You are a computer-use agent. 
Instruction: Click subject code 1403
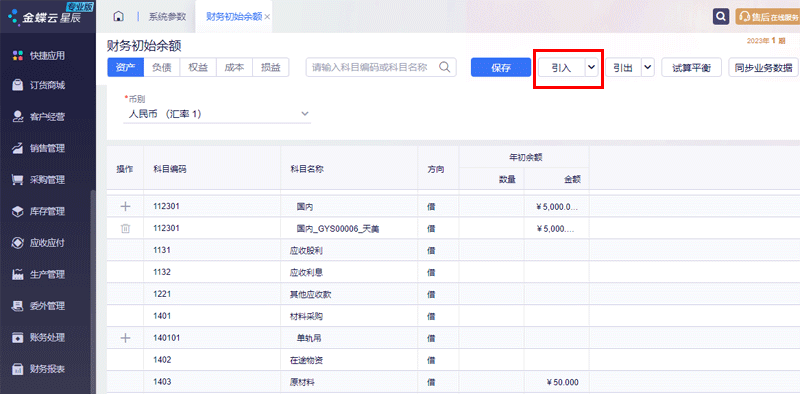click(x=162, y=382)
